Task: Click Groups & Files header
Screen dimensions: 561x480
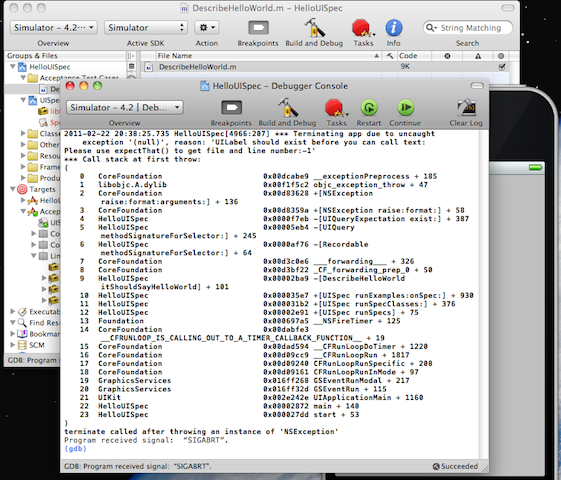Action: [32, 56]
